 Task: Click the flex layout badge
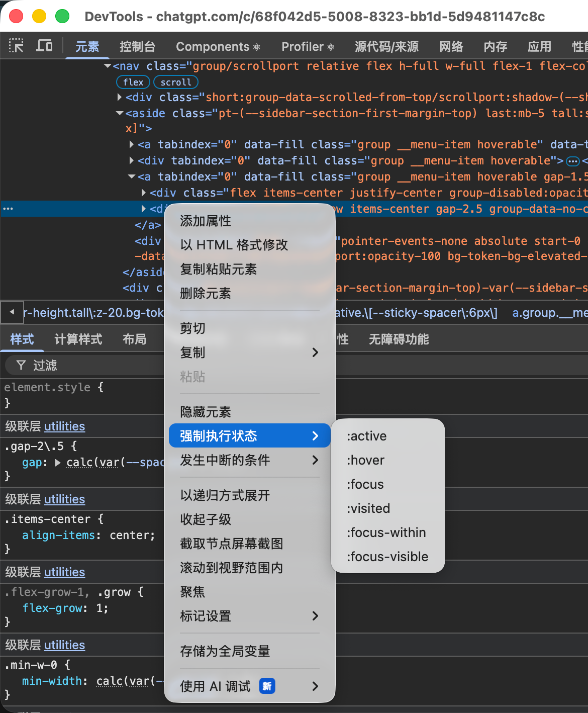(133, 82)
